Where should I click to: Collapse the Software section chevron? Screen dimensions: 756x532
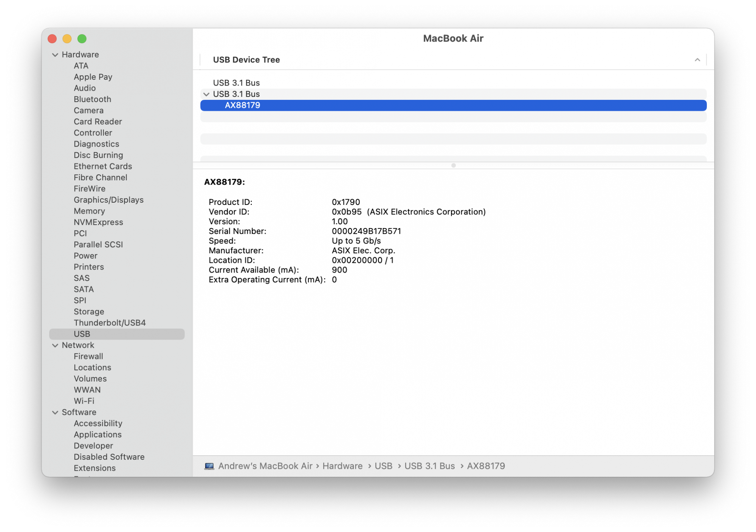(55, 412)
